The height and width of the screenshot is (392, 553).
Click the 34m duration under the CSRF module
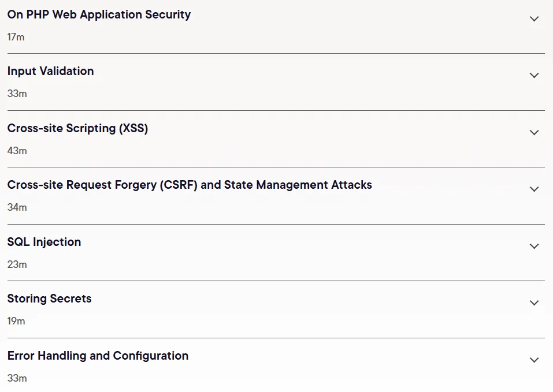[17, 207]
